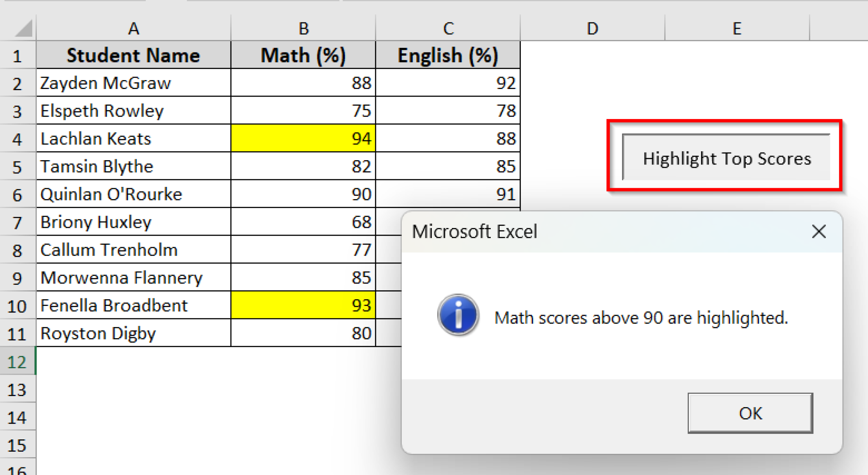Click the information icon in the Excel dialog

458,316
